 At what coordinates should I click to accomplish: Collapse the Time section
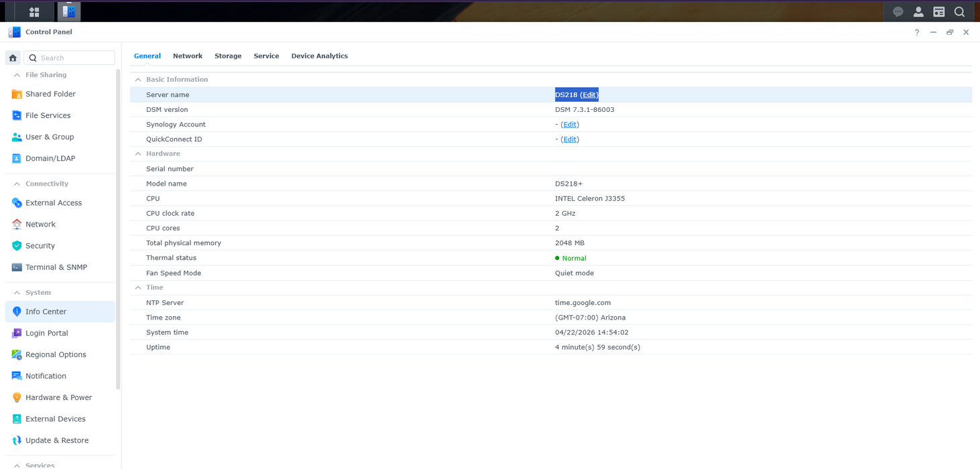(x=137, y=287)
